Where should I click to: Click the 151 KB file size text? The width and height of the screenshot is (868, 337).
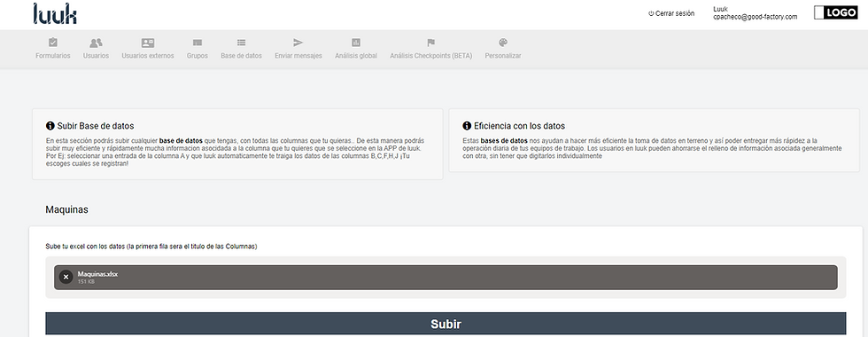(x=86, y=282)
